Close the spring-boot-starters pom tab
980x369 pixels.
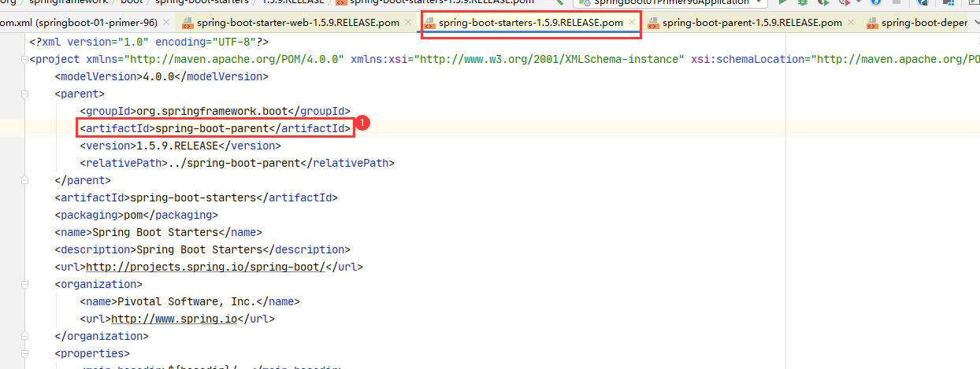tap(632, 23)
